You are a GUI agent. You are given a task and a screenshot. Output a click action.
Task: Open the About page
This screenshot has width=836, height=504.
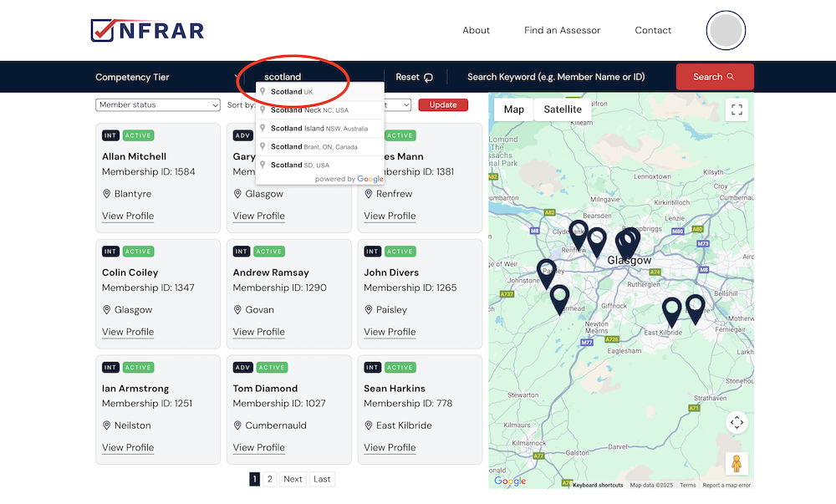[476, 30]
